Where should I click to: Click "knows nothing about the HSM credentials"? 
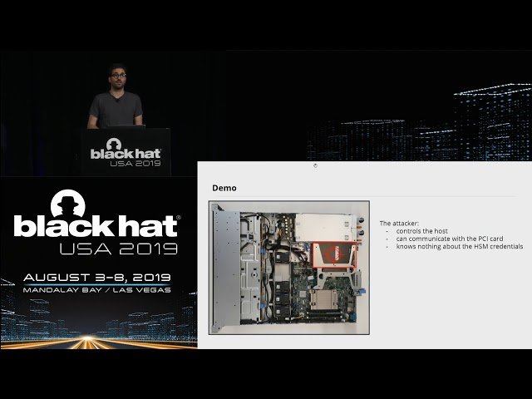click(x=460, y=246)
